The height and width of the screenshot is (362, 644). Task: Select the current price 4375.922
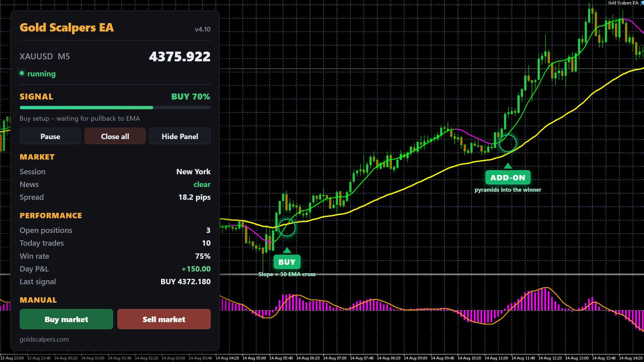click(180, 56)
